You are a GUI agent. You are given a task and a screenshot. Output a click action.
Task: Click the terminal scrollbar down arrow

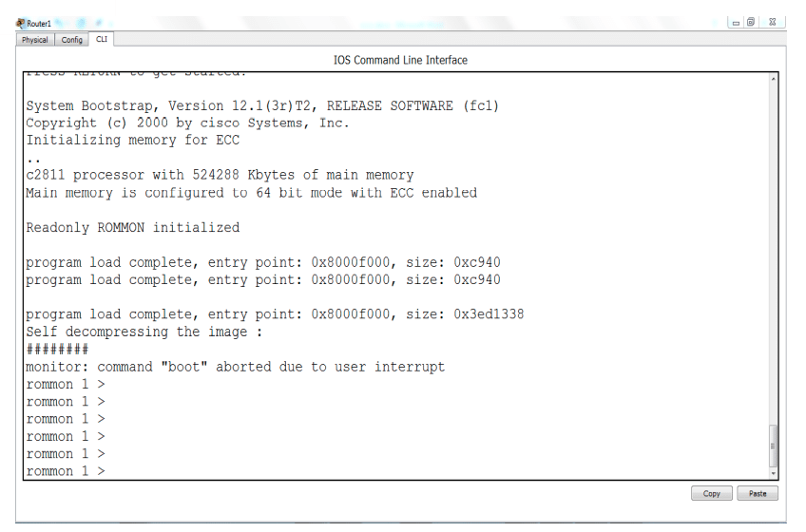click(x=773, y=473)
